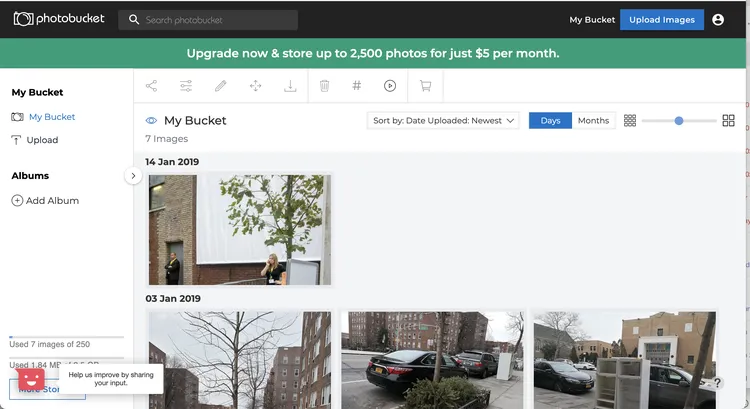Select the pencil edit icon
The height and width of the screenshot is (409, 750).
tap(221, 86)
